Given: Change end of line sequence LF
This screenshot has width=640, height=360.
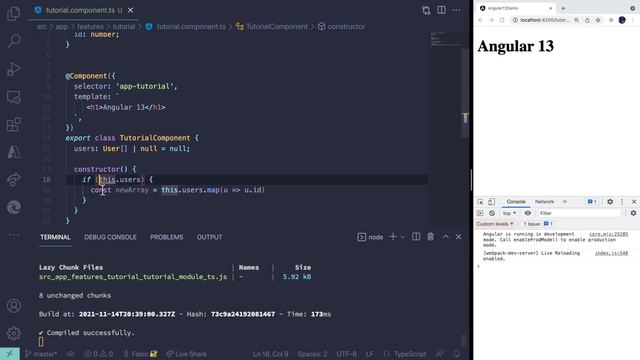Looking at the screenshot, I should [x=369, y=354].
